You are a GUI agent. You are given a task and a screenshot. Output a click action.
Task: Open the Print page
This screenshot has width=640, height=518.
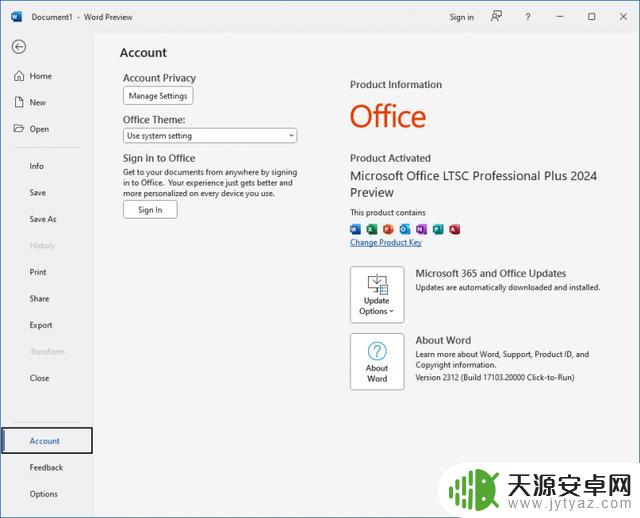38,272
